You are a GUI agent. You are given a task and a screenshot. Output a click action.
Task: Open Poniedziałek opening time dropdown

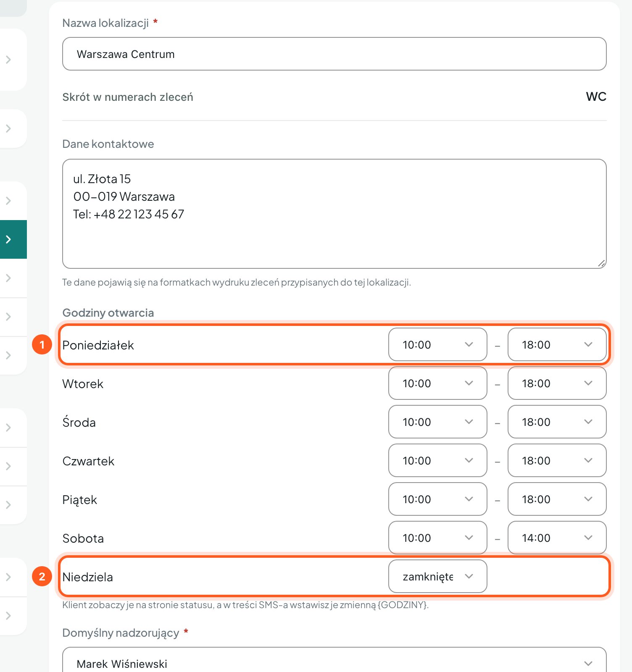tap(437, 344)
